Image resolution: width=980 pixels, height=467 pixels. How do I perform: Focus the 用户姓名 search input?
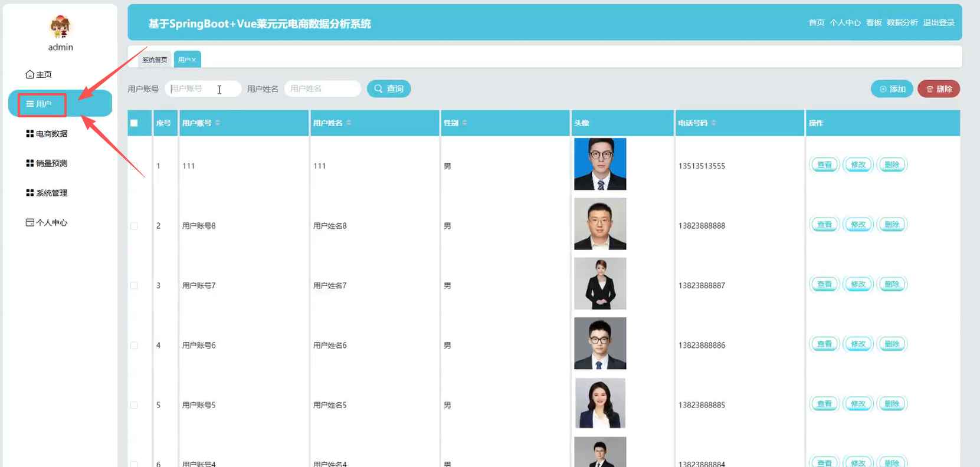[x=322, y=88]
